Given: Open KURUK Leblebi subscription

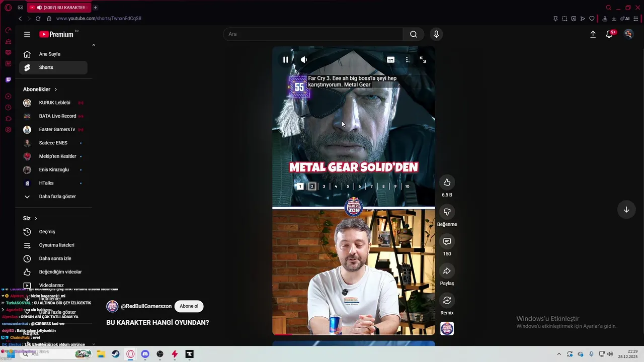Looking at the screenshot, I should (53, 103).
